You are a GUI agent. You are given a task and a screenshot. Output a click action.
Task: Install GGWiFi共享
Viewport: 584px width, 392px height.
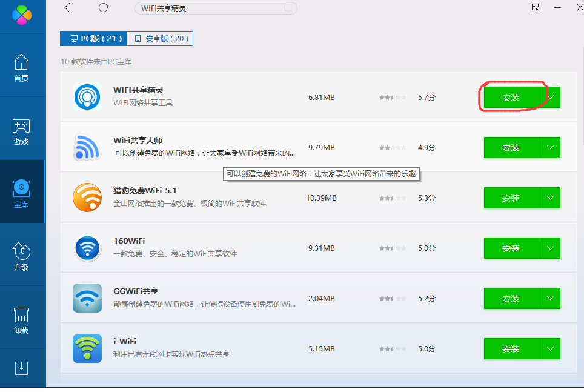coord(512,299)
